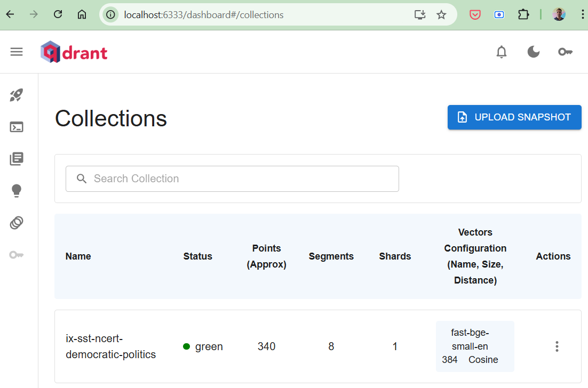The width and height of the screenshot is (588, 388).
Task: Open the Welcome page via rocket icon
Action: tap(17, 95)
